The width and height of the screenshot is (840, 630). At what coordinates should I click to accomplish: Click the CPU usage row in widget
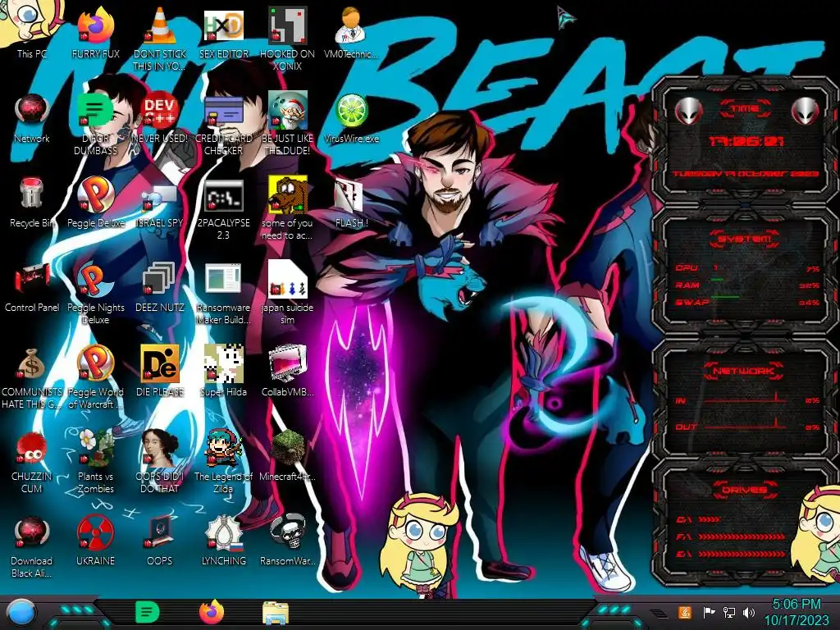click(747, 268)
